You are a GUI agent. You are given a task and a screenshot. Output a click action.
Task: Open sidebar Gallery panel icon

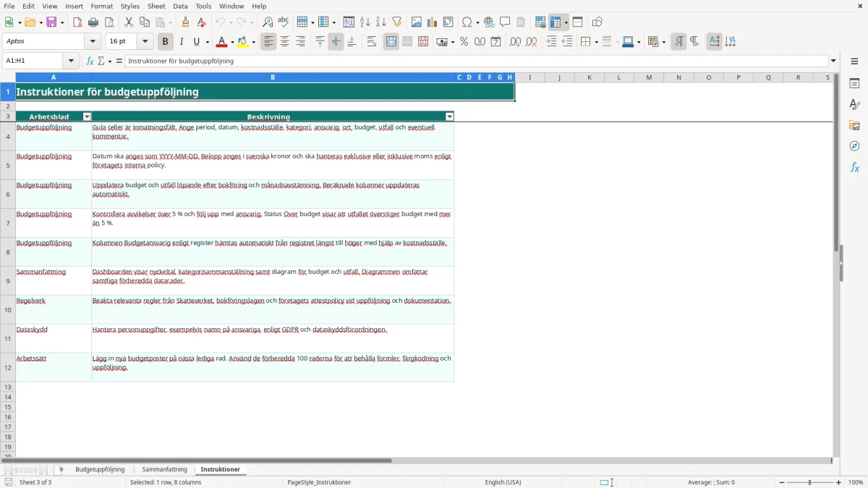854,126
